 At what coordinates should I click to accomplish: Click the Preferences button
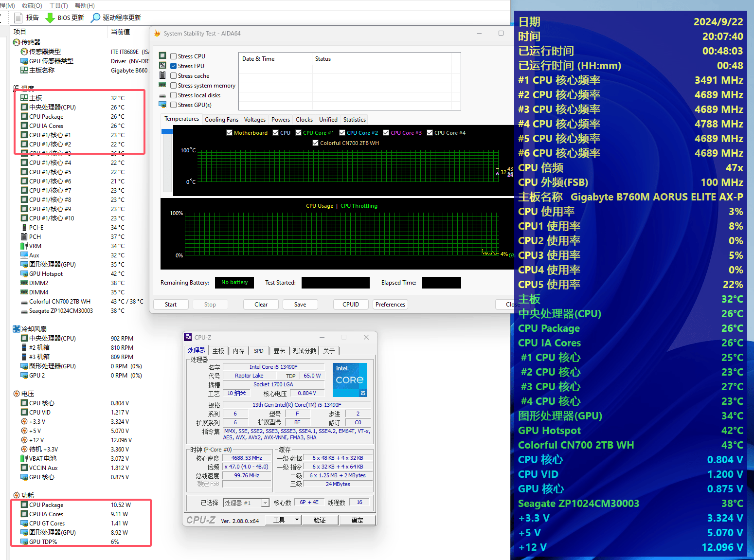click(390, 305)
